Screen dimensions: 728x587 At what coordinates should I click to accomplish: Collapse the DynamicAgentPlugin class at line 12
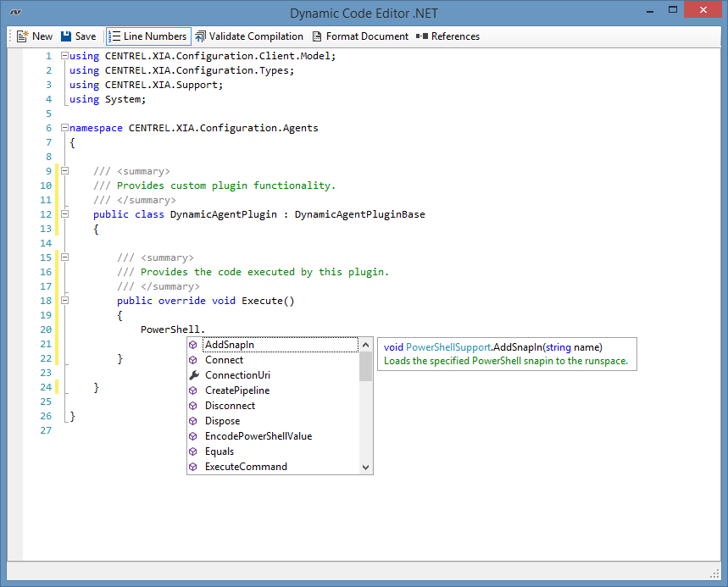(64, 214)
